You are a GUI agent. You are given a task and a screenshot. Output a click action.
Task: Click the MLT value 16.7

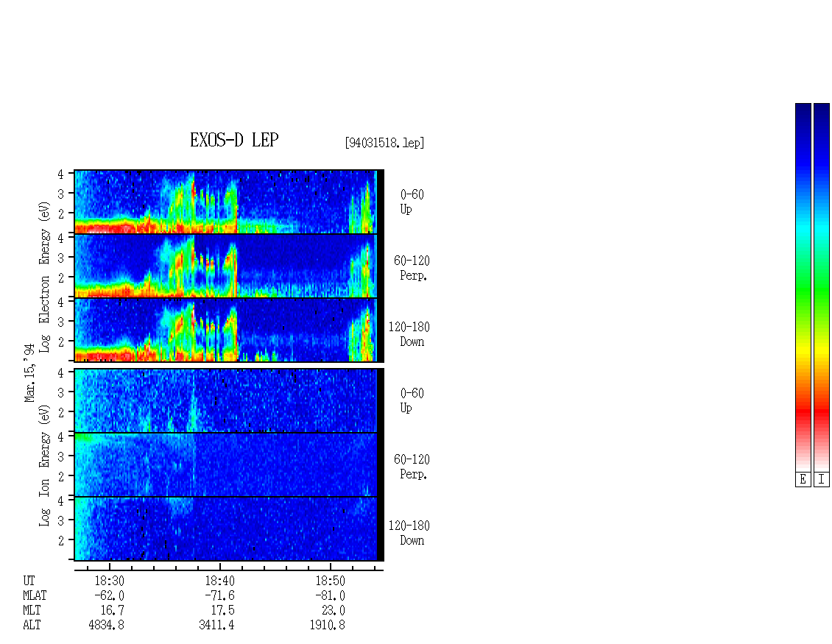coord(113,611)
